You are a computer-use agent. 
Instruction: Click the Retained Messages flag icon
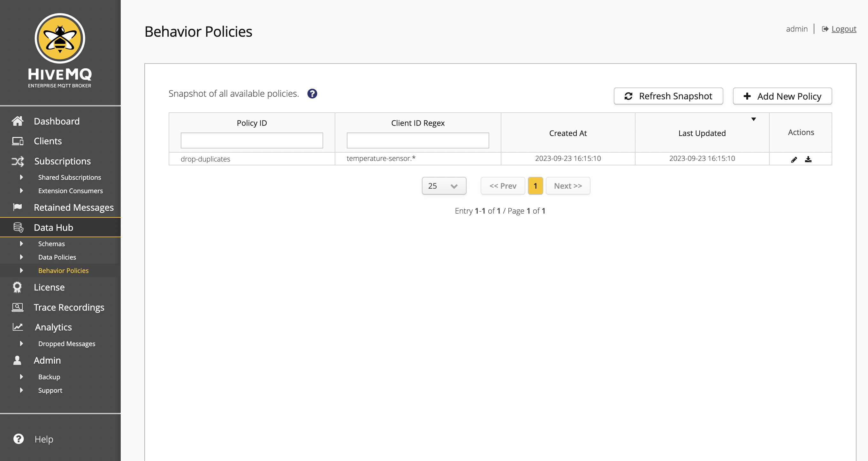point(17,207)
